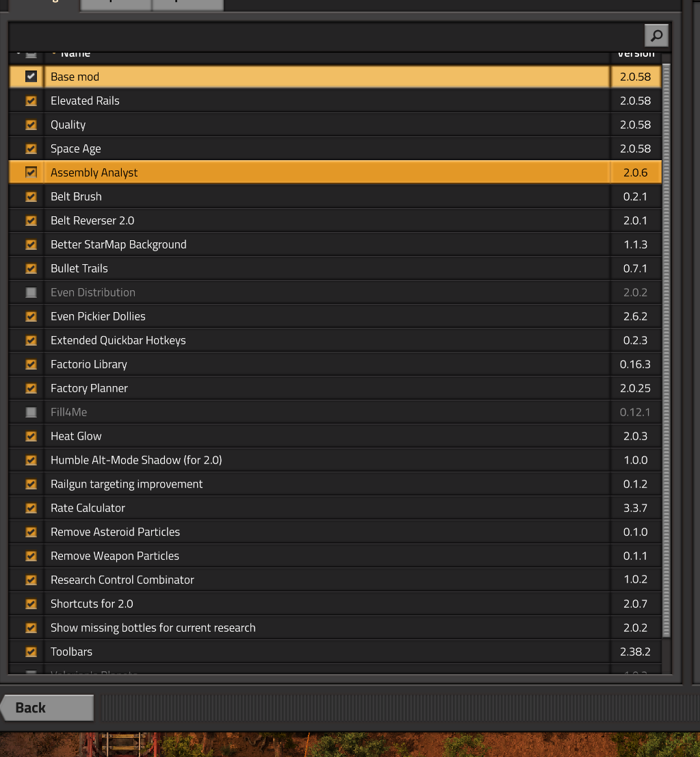The image size is (700, 757).
Task: Disable the Factorio Library checkbox
Action: click(31, 364)
